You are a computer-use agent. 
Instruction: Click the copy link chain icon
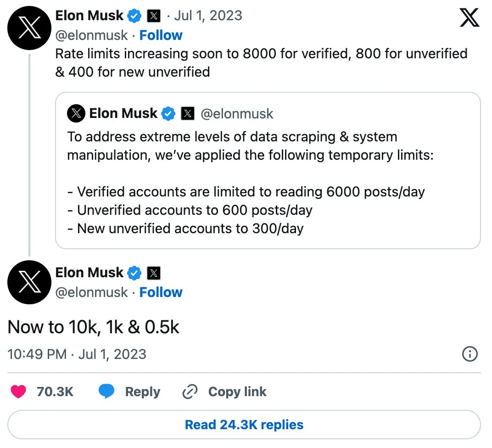tap(190, 392)
